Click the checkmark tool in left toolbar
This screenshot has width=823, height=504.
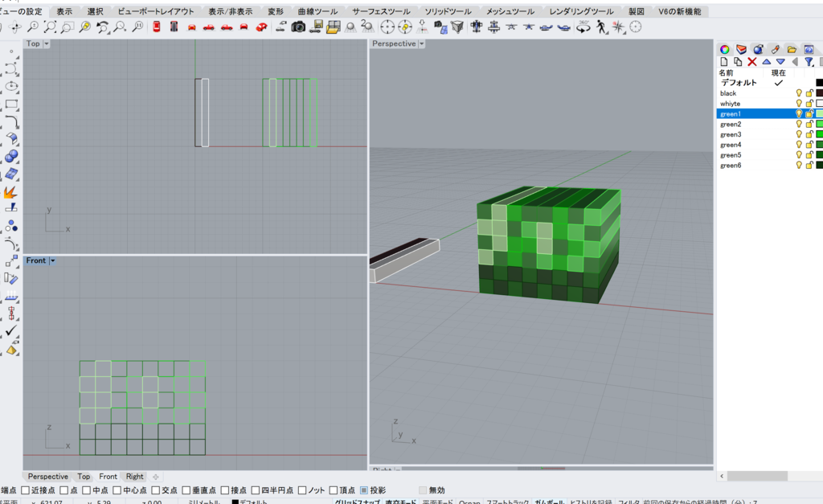[x=11, y=330]
